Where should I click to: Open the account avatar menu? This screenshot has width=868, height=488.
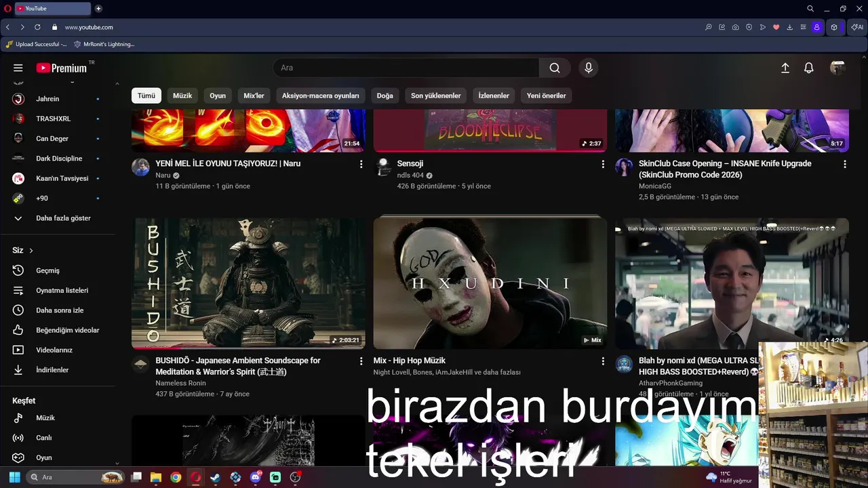[837, 68]
